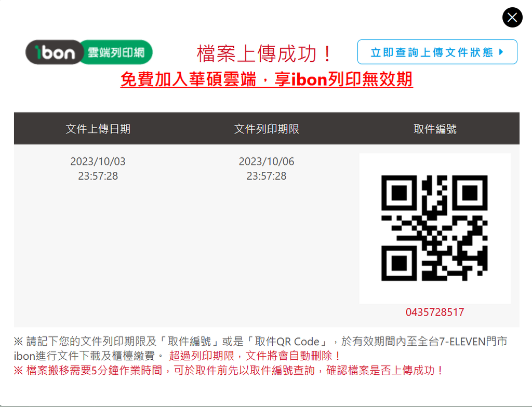Click the red note about 檔案搬移需要5分鐘
This screenshot has width=532, height=407.
228,370
